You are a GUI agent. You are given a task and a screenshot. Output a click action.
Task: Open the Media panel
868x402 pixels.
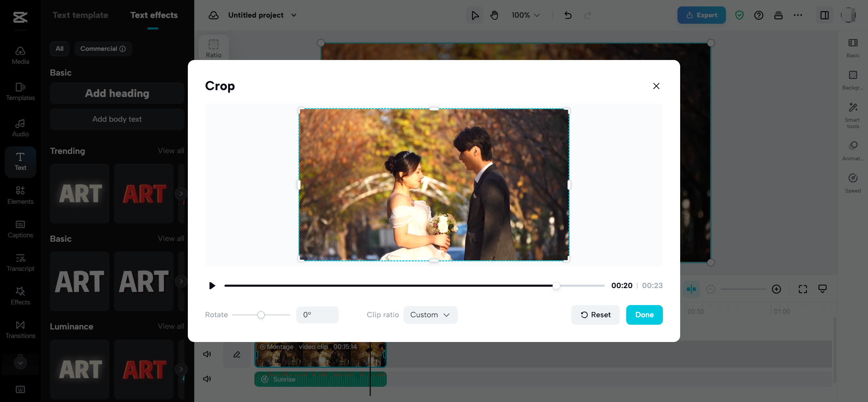coord(20,55)
